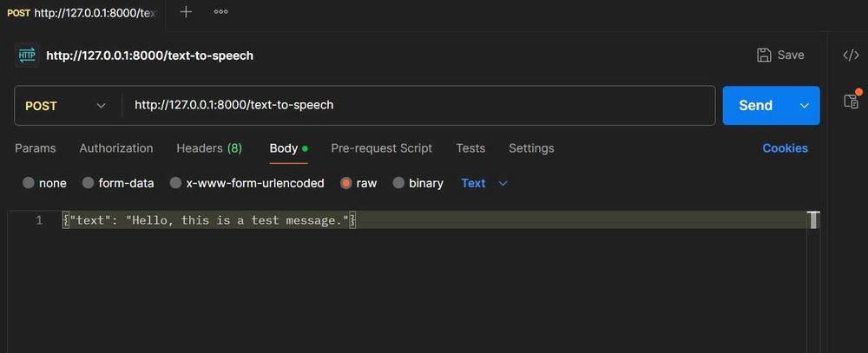Switch to the Params tab
Image resolution: width=868 pixels, height=353 pixels.
pyautogui.click(x=36, y=148)
